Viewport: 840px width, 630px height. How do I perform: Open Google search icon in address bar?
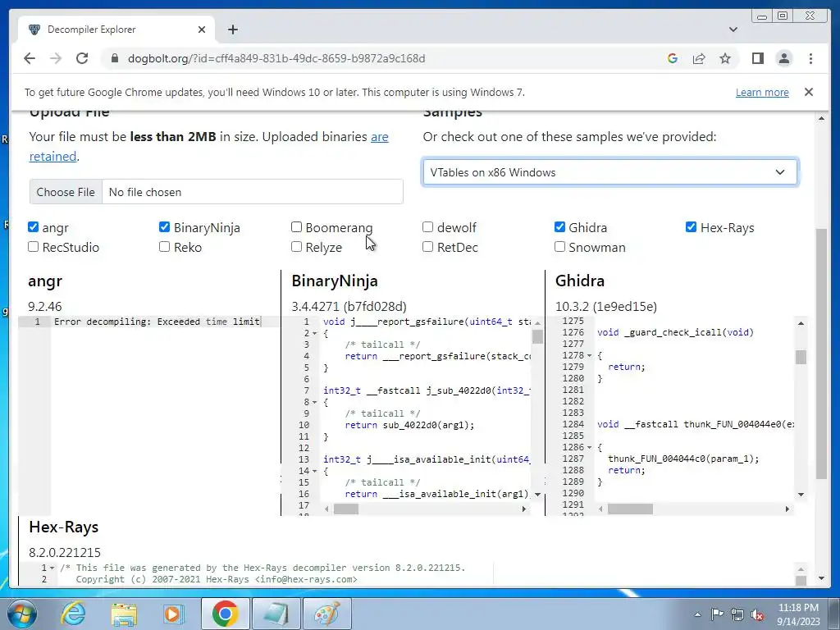coord(673,58)
